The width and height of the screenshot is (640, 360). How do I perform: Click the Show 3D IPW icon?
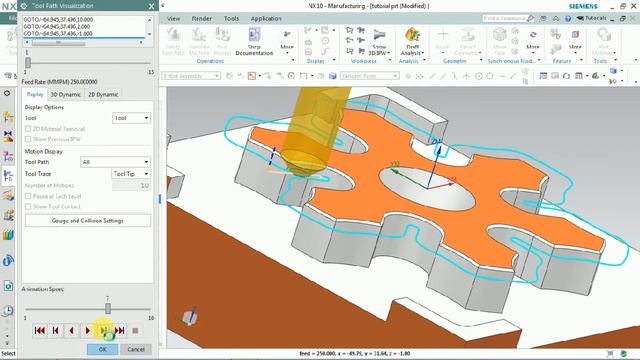click(379, 35)
